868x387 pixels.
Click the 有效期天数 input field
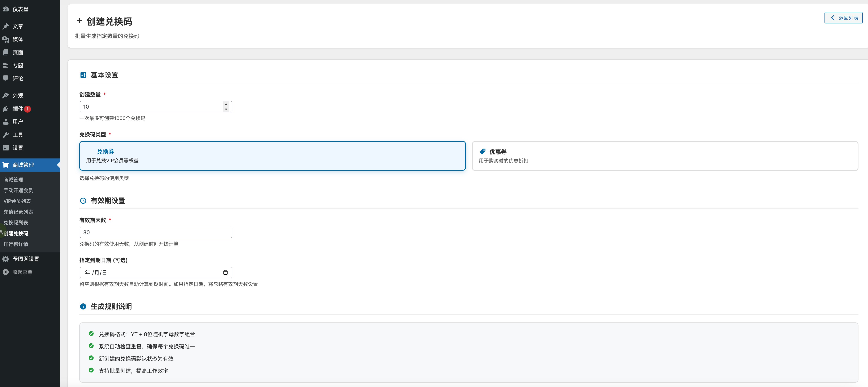[x=156, y=233]
